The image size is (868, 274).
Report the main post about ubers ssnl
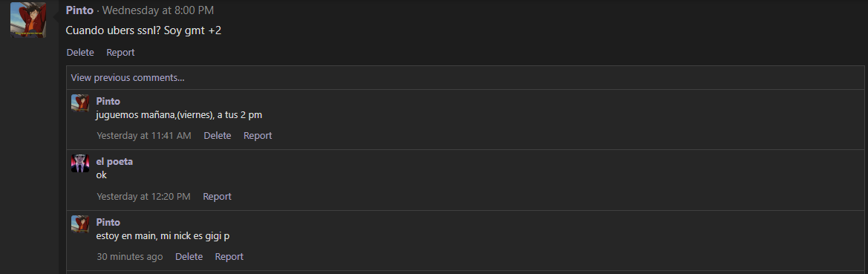click(x=121, y=53)
